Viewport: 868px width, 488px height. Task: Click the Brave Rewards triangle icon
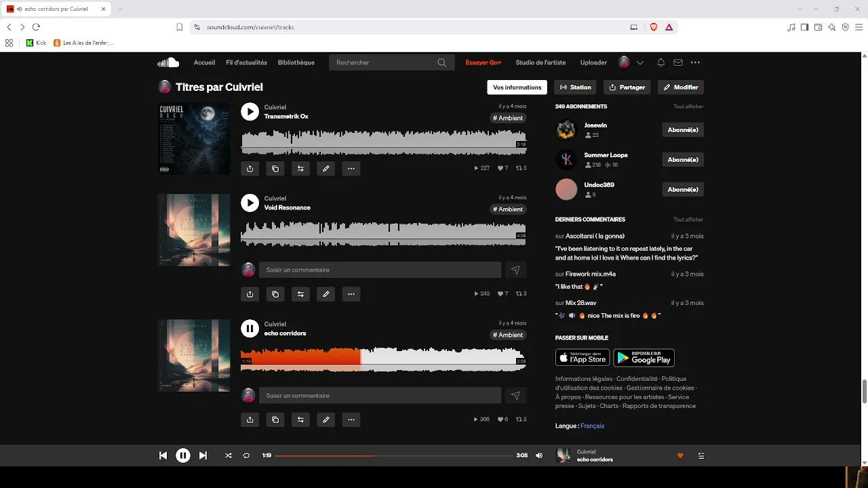(669, 27)
